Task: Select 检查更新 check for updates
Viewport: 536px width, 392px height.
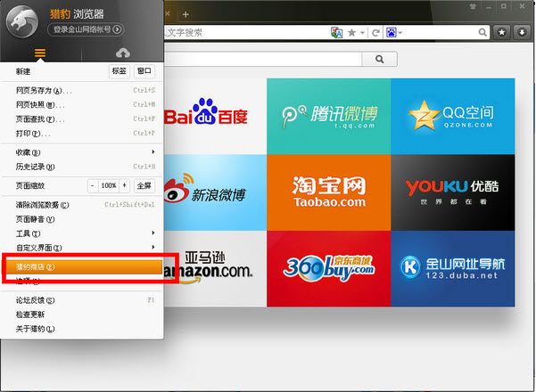Action: tap(82, 314)
